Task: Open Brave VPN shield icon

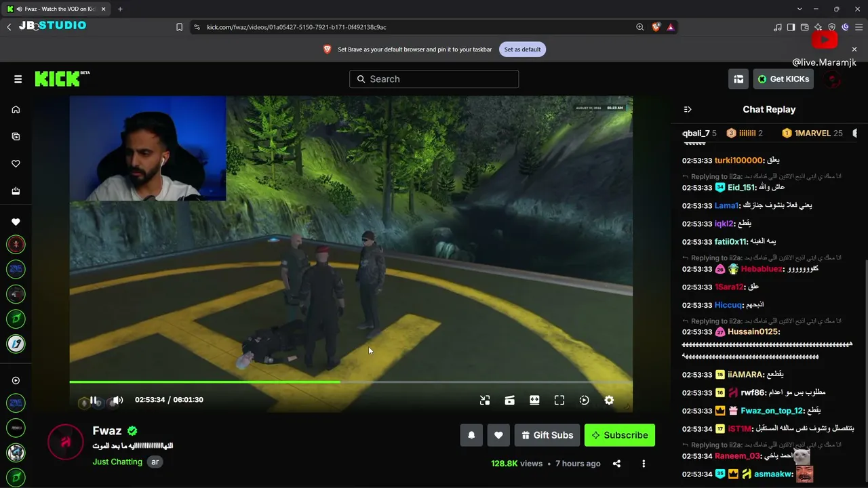Action: pos(831,27)
